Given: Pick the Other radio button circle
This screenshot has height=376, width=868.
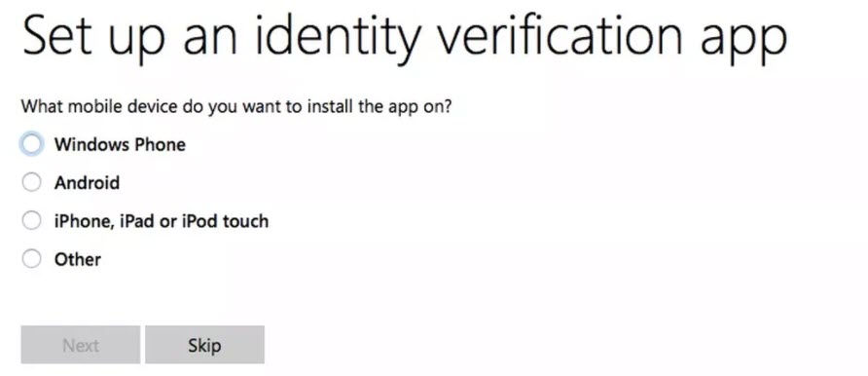Looking at the screenshot, I should pyautogui.click(x=31, y=259).
